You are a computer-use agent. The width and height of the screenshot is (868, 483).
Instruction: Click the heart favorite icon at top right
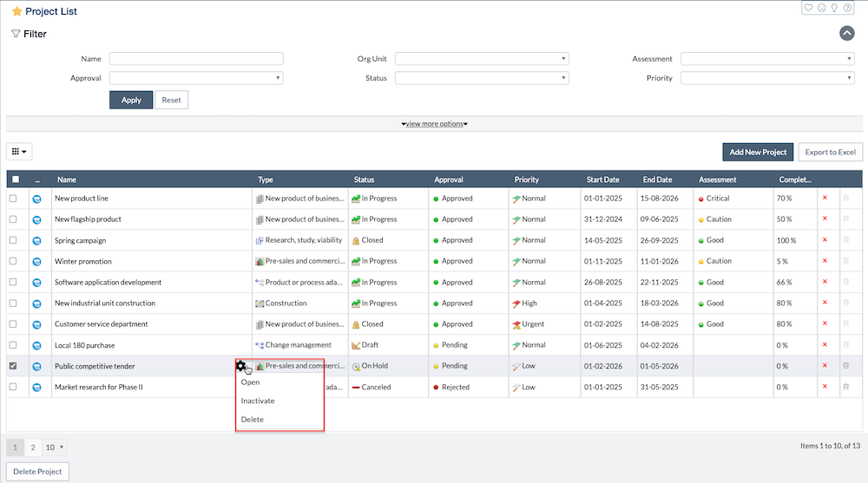click(808, 8)
